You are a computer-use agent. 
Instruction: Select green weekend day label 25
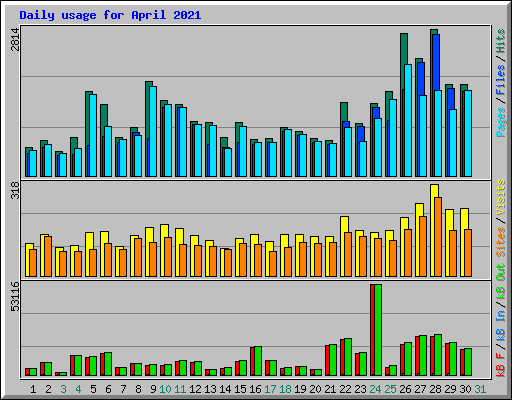tap(390, 389)
